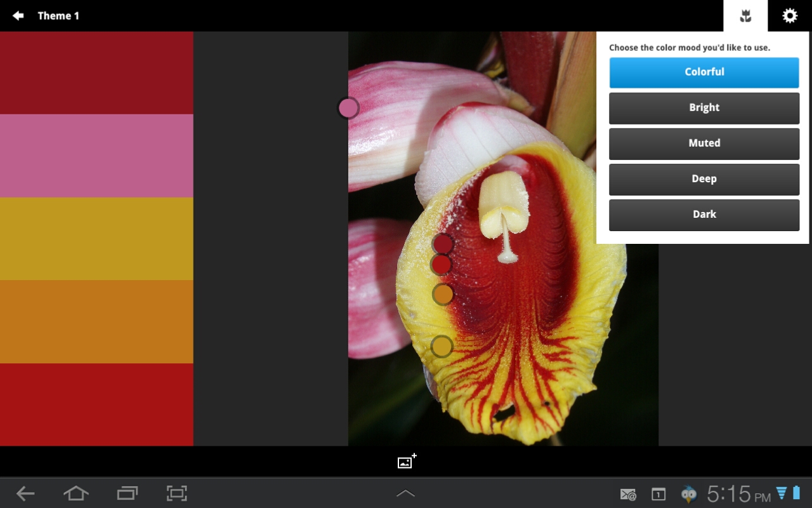Viewport: 812px width, 508px height.
Task: Select the orange picker marker on flower
Action: coord(443,294)
